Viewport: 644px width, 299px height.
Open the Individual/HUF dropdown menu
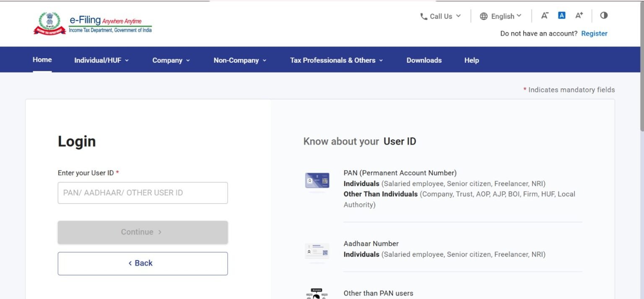coord(101,60)
